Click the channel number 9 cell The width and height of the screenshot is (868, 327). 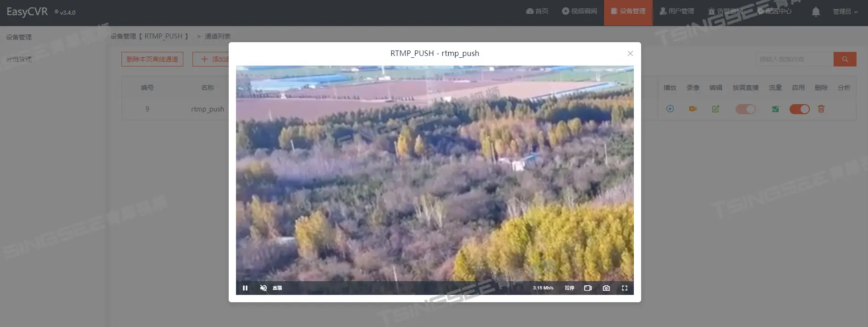tap(147, 109)
